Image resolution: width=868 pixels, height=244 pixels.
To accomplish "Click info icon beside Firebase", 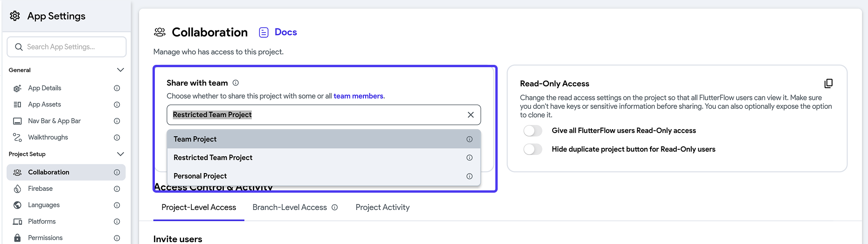I will (x=117, y=189).
